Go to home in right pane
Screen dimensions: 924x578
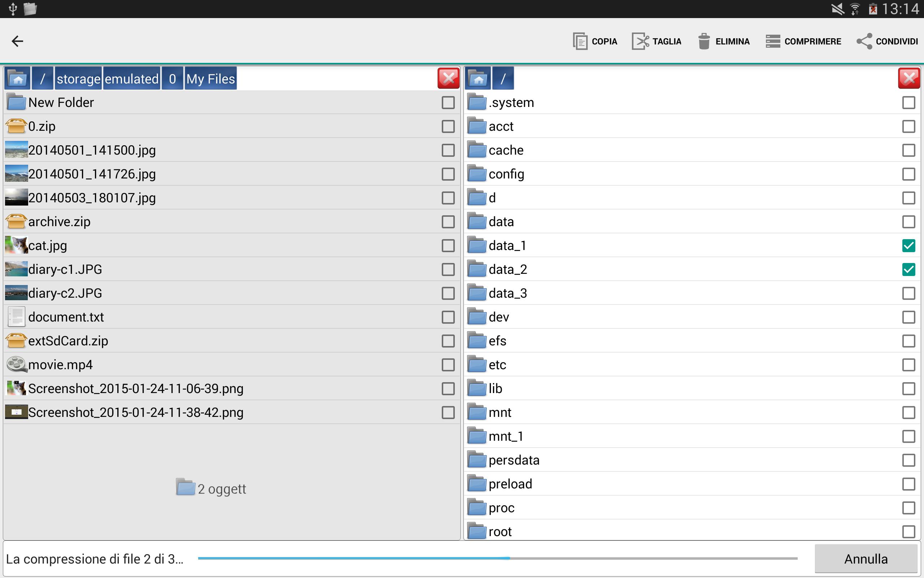click(x=478, y=78)
